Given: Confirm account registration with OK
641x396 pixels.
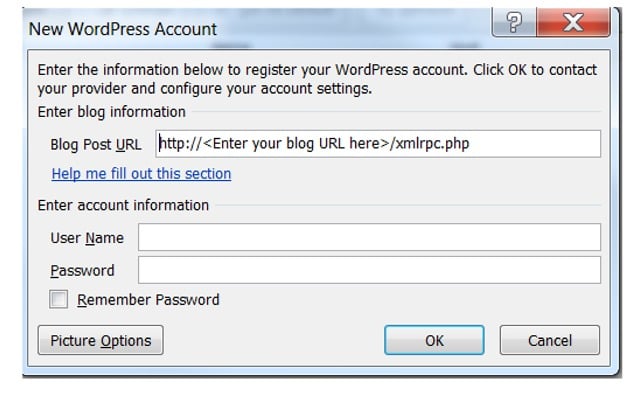Looking at the screenshot, I should pyautogui.click(x=434, y=340).
